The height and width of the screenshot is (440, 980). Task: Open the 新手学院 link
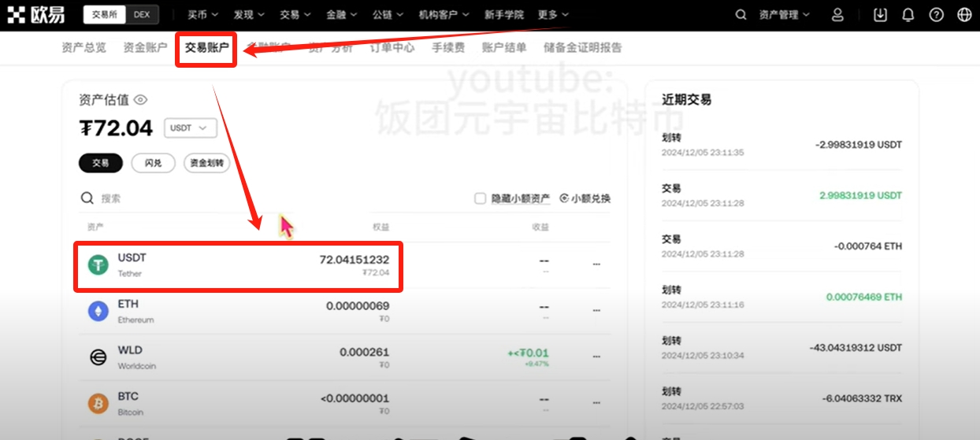[504, 15]
